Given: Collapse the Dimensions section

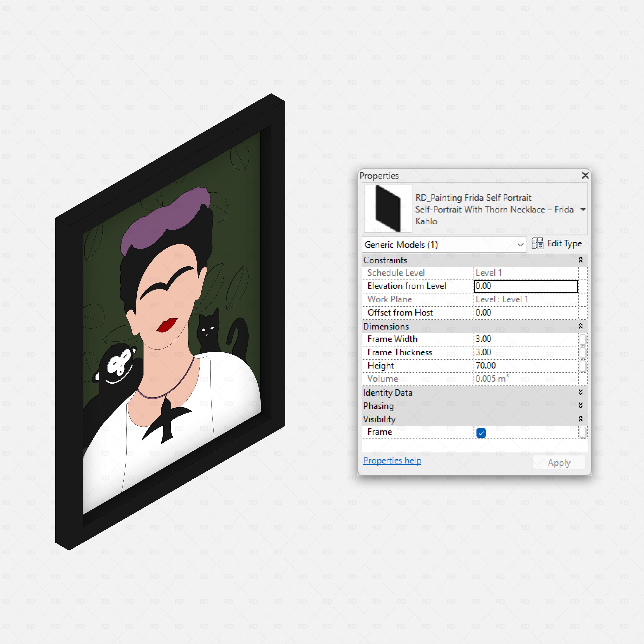Looking at the screenshot, I should tap(581, 326).
